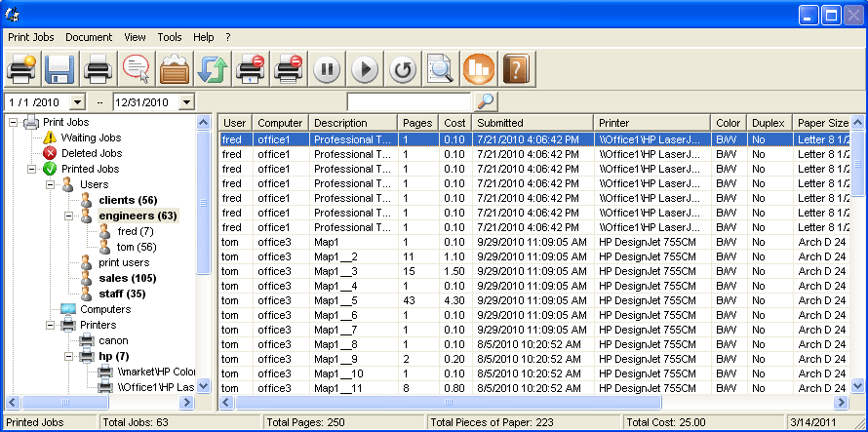The image size is (868, 432).
Task: Select the Map1__5 job row description
Action: (x=336, y=300)
